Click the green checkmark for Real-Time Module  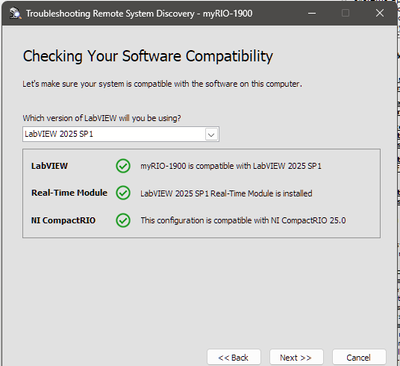123,193
